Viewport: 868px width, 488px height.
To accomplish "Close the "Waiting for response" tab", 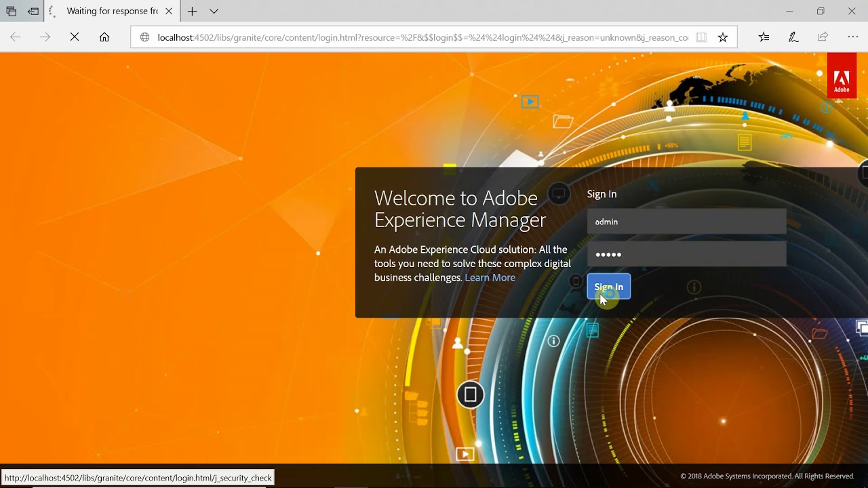I will click(169, 12).
